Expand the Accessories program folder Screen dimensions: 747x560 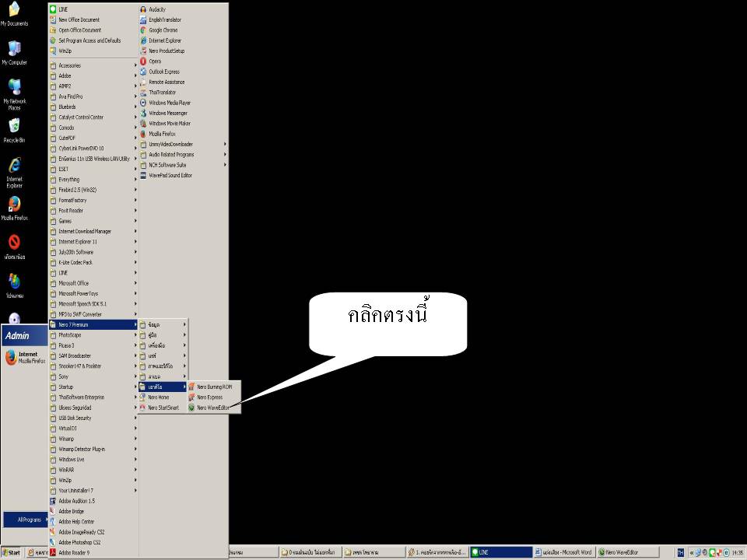pos(93,65)
